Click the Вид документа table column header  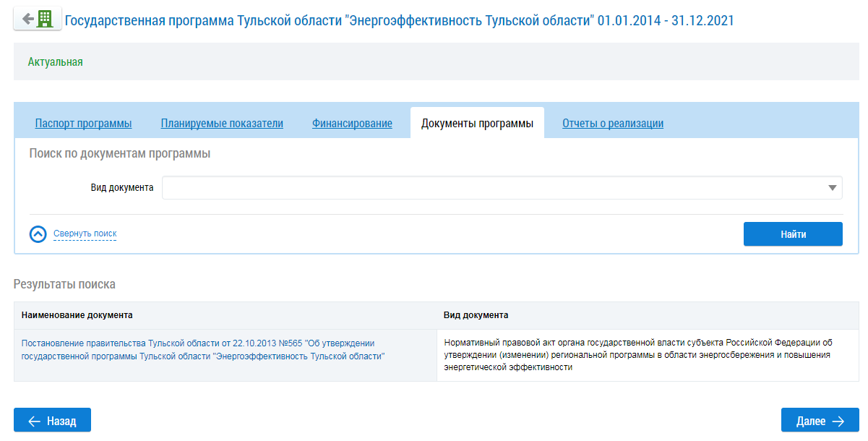(x=476, y=315)
